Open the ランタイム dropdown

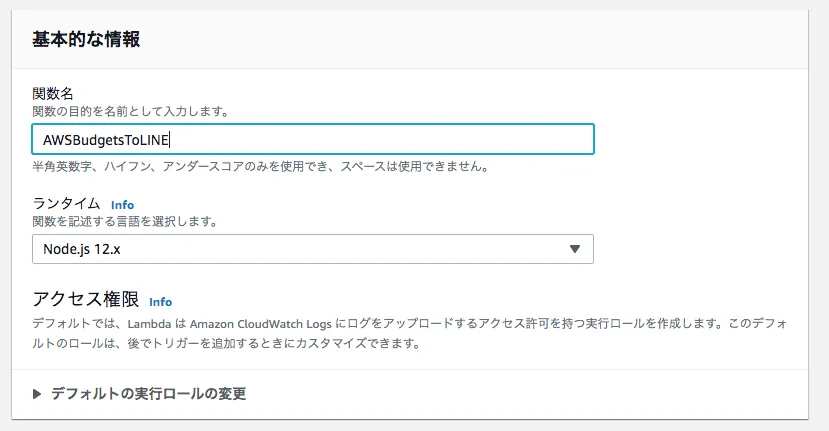pyautogui.click(x=312, y=249)
